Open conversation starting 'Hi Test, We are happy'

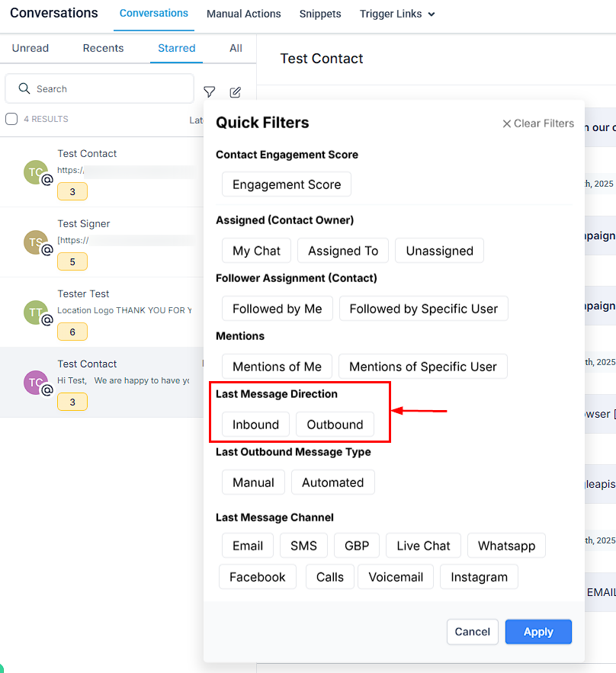coord(101,382)
